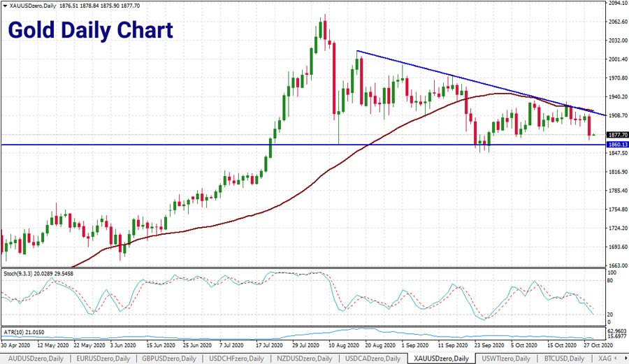
Task: Click the 1724.20 price axis label
Action: click(x=619, y=228)
